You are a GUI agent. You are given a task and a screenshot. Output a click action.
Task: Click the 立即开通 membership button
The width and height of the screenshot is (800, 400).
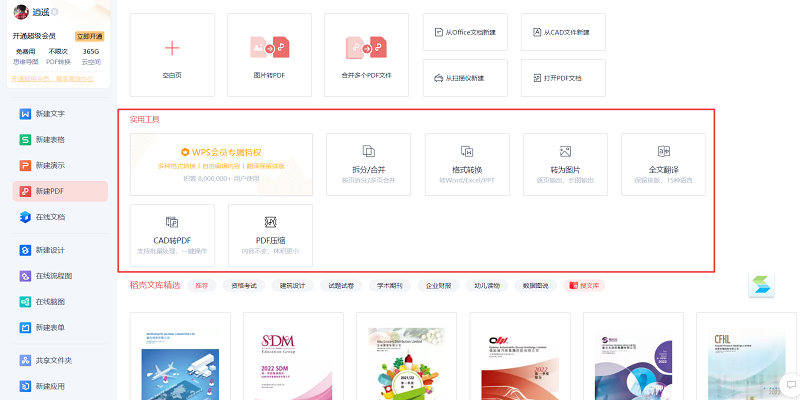(x=90, y=36)
